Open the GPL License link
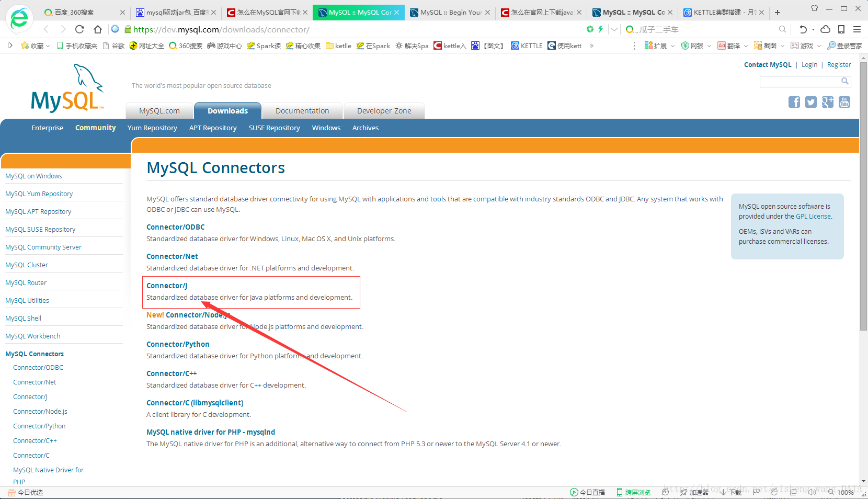This screenshot has width=868, height=499. pyautogui.click(x=813, y=216)
